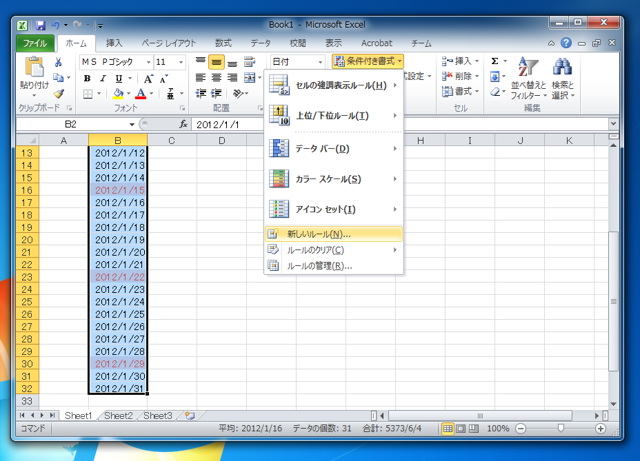640x461 pixels.
Task: Switch to the Sheet2 tab
Action: pos(118,416)
